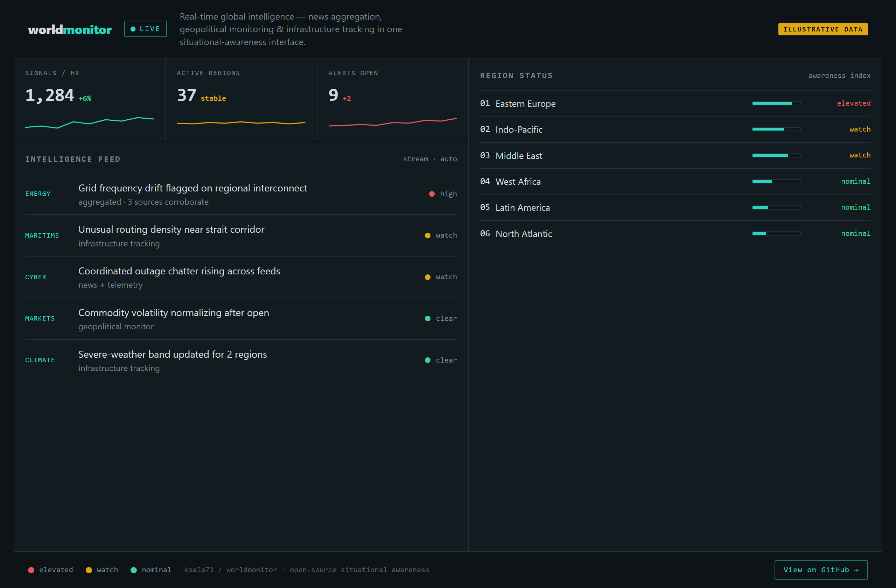Open Coordinated outage chatter rising headline
Viewport: 896px width, 588px height.
click(179, 271)
